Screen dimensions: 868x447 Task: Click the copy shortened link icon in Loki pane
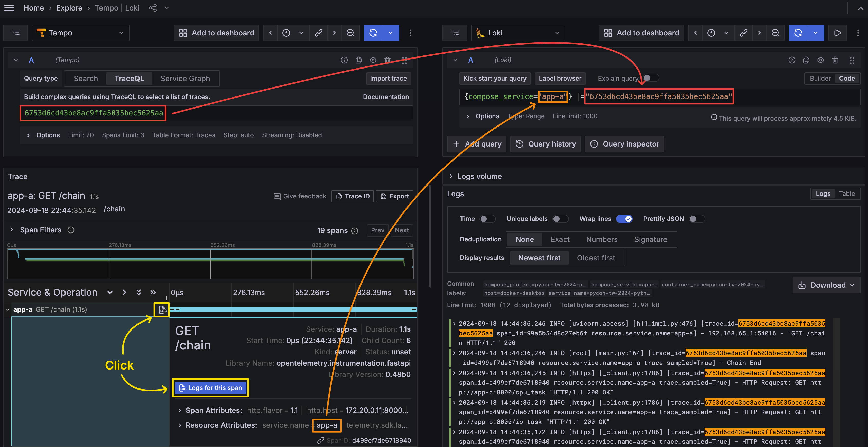coord(743,33)
